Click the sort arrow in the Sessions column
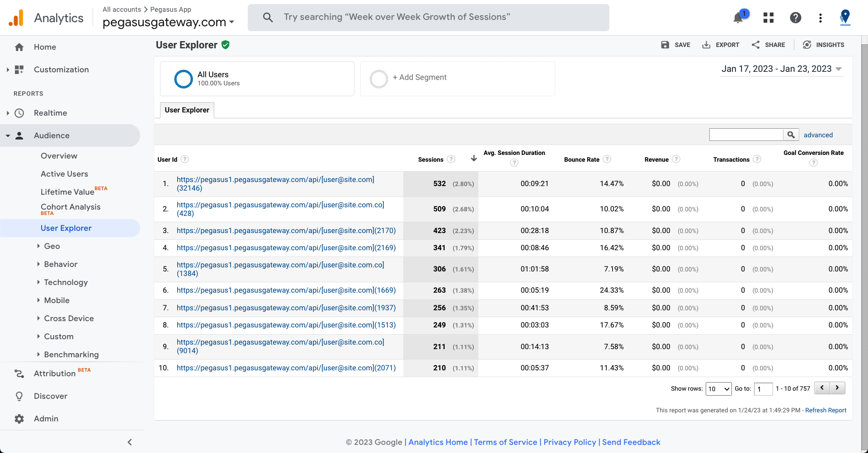Image resolution: width=868 pixels, height=453 pixels. [474, 158]
